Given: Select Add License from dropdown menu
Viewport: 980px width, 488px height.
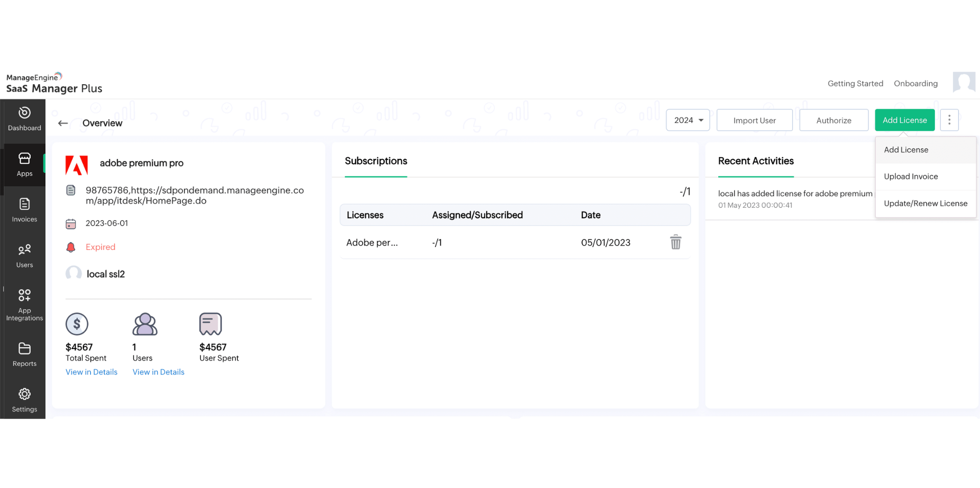Looking at the screenshot, I should point(906,150).
